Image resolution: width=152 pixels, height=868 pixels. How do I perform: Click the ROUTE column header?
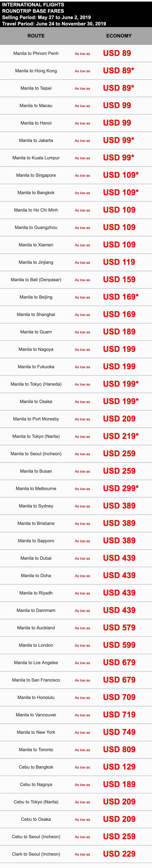(36, 36)
